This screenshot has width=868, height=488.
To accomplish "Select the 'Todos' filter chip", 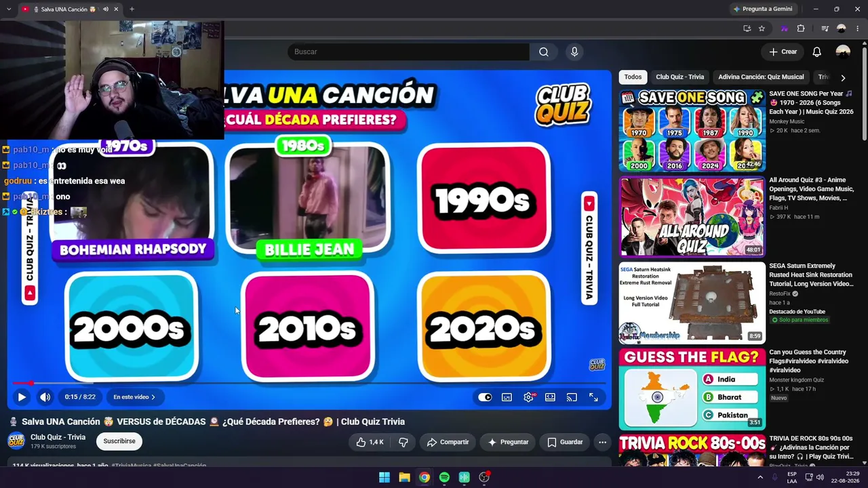I will pyautogui.click(x=633, y=77).
